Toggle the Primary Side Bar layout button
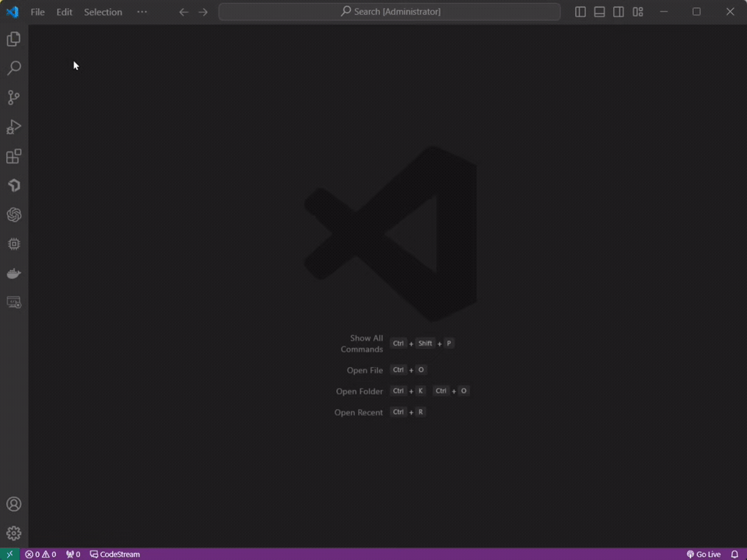This screenshot has height=560, width=747. (580, 12)
